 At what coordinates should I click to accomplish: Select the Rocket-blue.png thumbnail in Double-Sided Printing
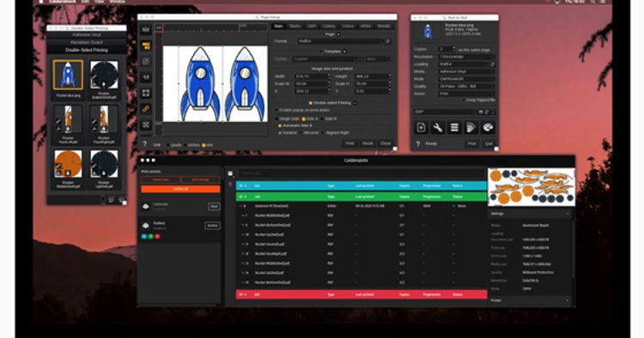tap(68, 75)
